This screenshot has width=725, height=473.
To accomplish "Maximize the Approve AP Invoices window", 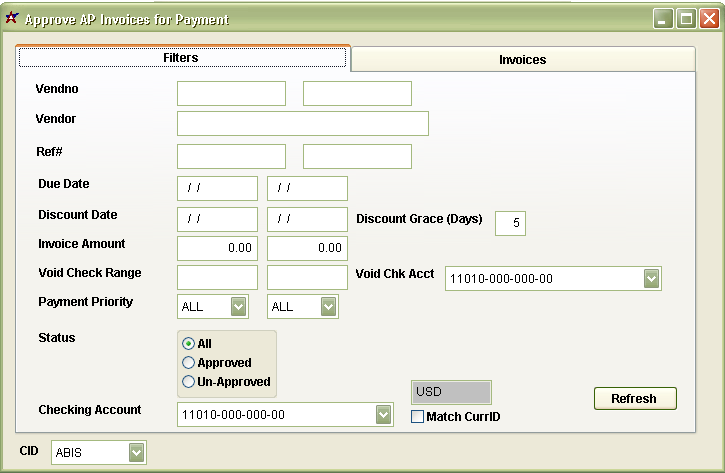I will [686, 19].
